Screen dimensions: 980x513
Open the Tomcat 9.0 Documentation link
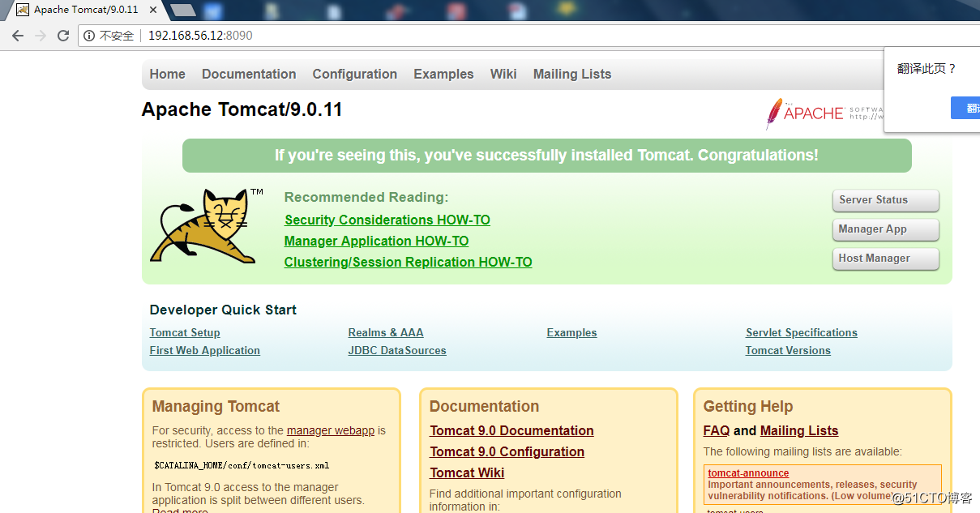[x=511, y=431]
